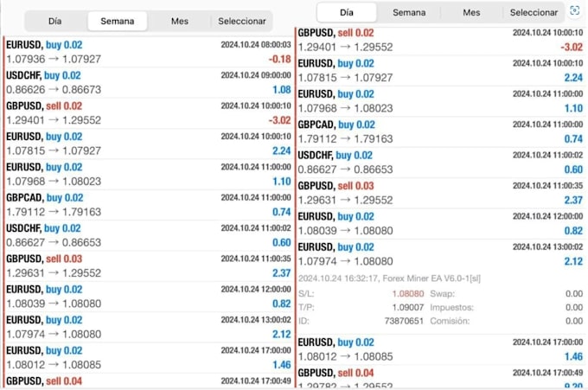The height and width of the screenshot is (390, 588).
Task: Select the Día tab in right panel
Action: tap(347, 13)
